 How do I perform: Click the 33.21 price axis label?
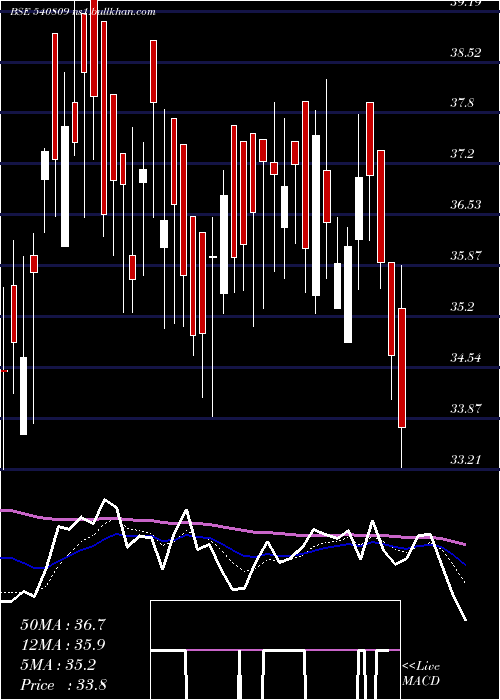coord(466,459)
